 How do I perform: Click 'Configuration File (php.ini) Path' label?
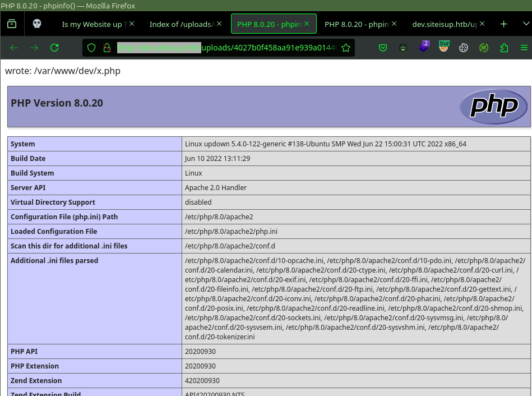click(64, 217)
